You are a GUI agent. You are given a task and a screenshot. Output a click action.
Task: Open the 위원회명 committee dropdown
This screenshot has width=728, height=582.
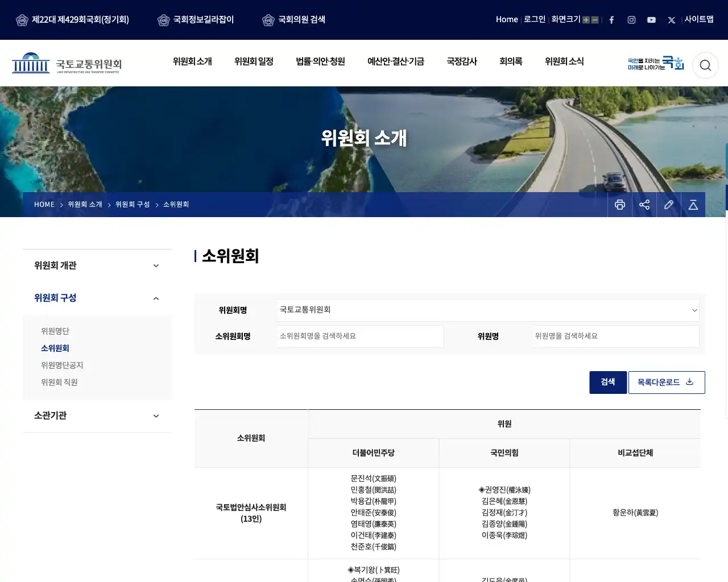488,310
